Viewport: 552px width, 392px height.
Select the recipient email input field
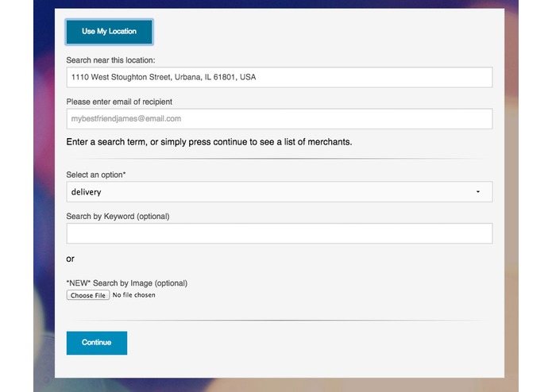(x=279, y=118)
